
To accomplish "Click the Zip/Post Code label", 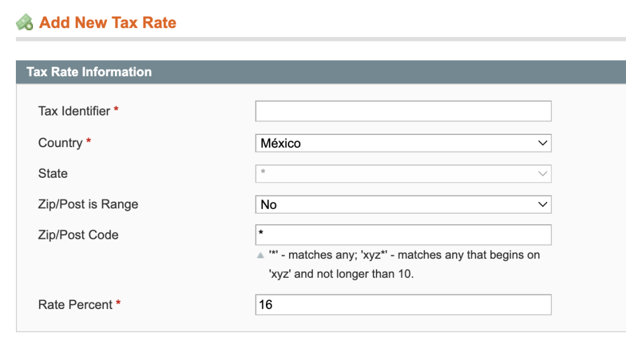I will pyautogui.click(x=78, y=235).
